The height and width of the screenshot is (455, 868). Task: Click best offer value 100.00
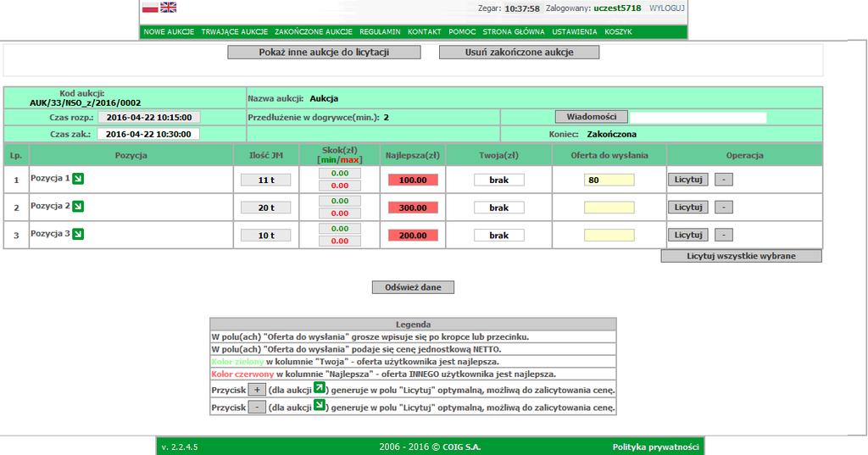(413, 180)
